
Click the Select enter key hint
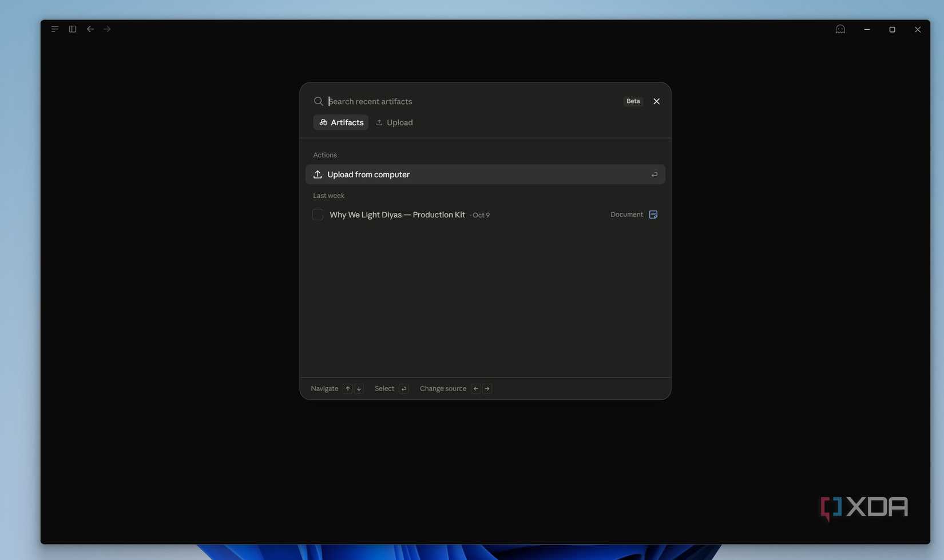(403, 388)
